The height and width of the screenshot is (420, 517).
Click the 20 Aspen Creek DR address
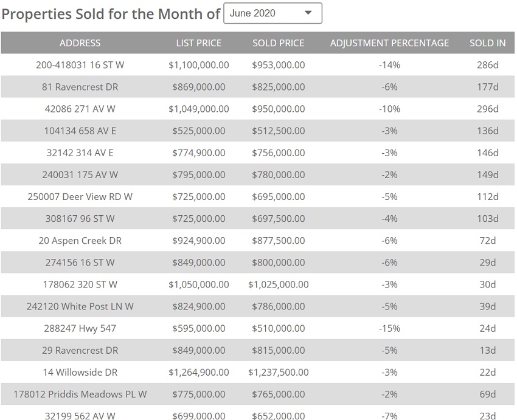(x=80, y=241)
